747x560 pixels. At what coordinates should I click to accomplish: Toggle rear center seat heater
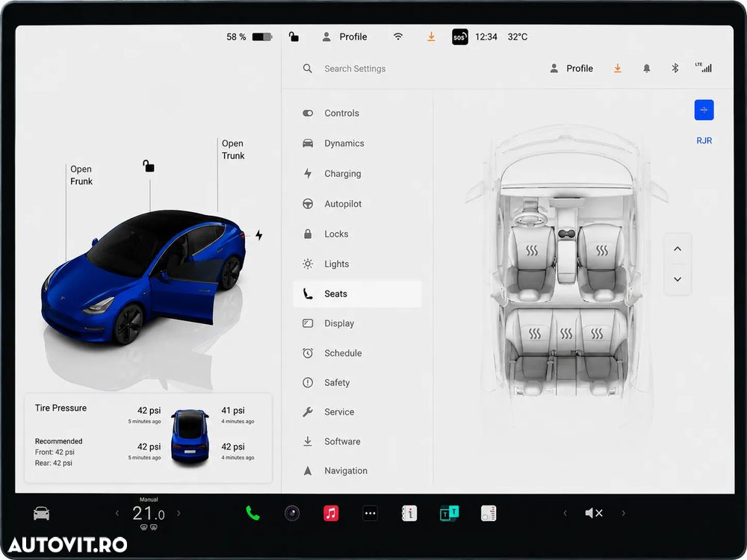pos(566,334)
